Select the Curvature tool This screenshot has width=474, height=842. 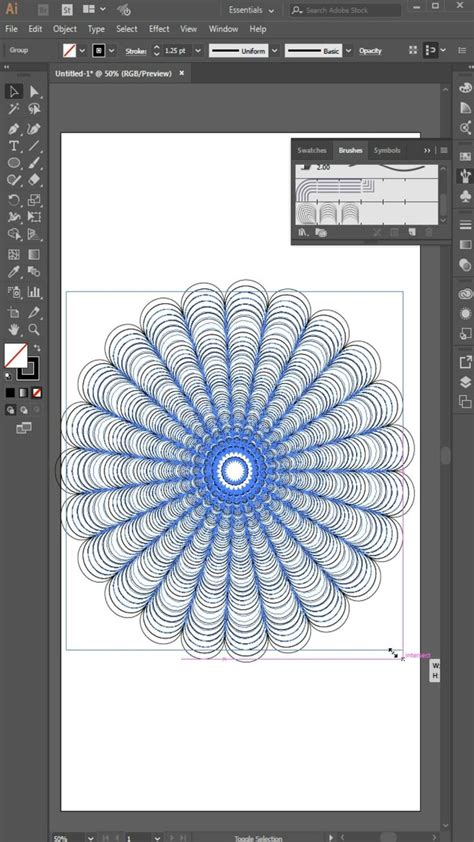[x=34, y=129]
